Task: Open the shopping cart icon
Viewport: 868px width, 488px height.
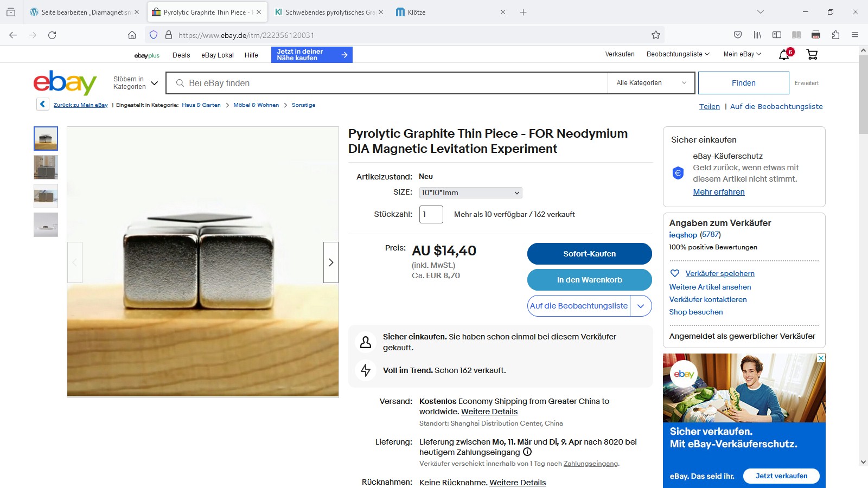Action: (812, 54)
